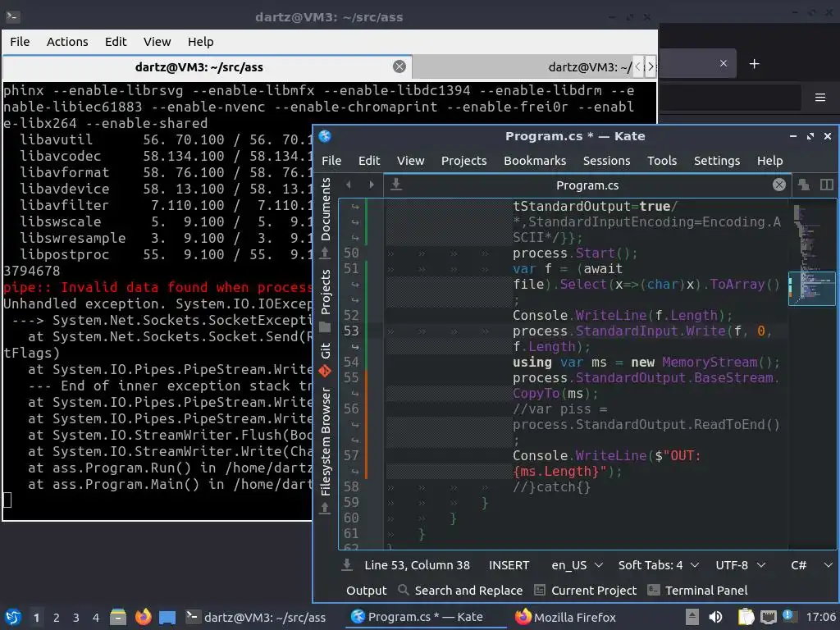Viewport: 840px width, 630px height.
Task: Click the network tray icon
Action: pos(768,617)
